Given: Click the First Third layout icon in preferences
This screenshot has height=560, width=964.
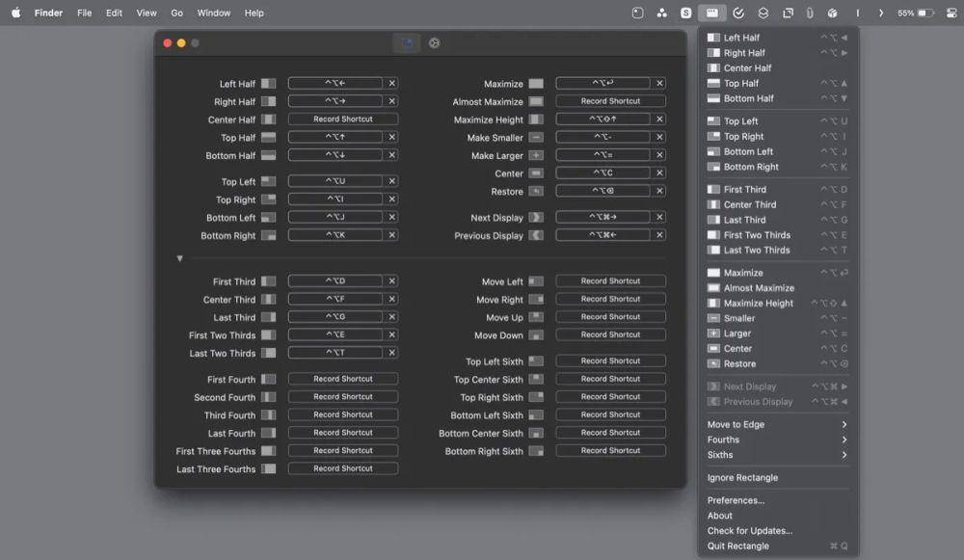Looking at the screenshot, I should pyautogui.click(x=269, y=281).
